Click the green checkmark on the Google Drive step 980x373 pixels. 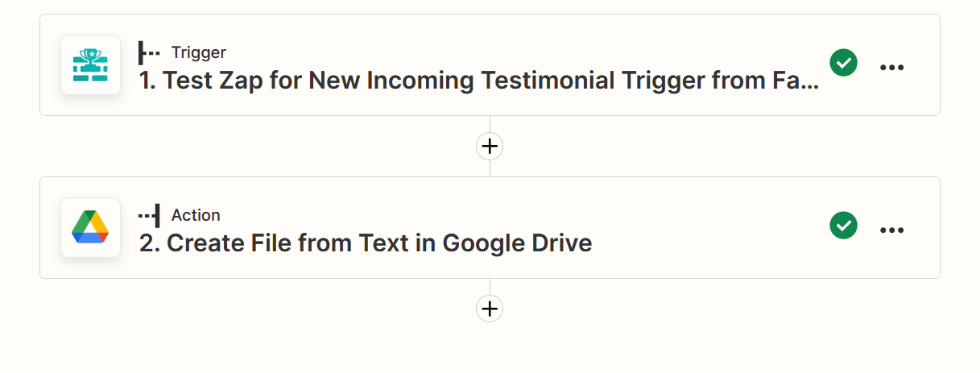(843, 225)
